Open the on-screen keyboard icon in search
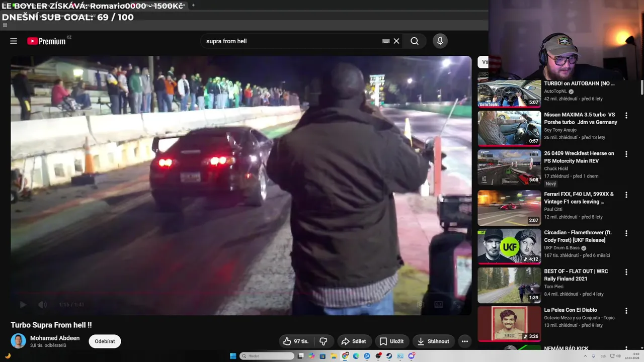 (x=386, y=41)
